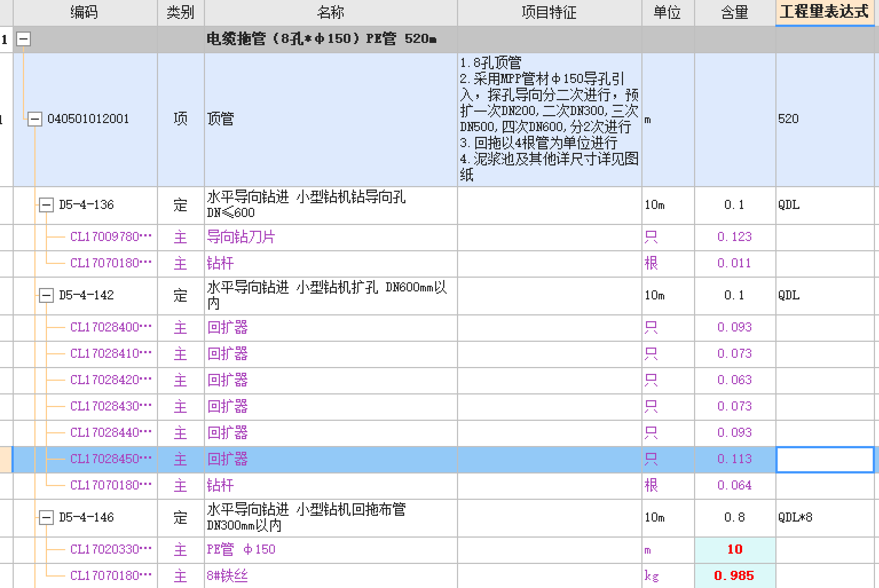Select the CL17028420 material code
The image size is (879, 588).
pyautogui.click(x=111, y=380)
